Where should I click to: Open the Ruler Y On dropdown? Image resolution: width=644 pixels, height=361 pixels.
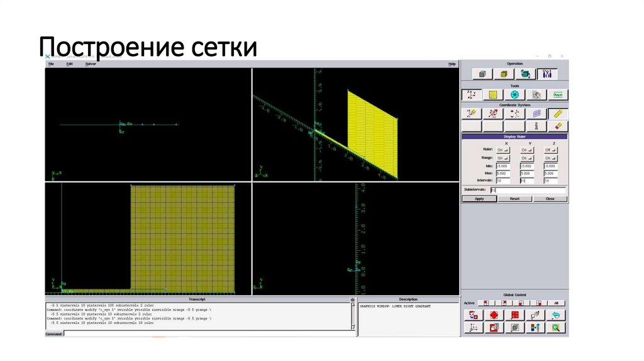(526, 150)
